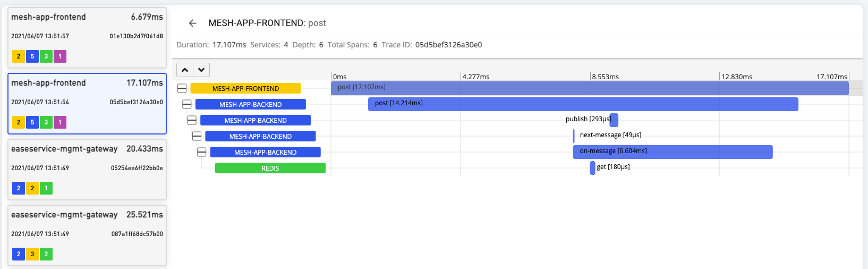Click the on-message 6.604ms span bar
Viewport: 868px width, 269px height.
point(673,152)
